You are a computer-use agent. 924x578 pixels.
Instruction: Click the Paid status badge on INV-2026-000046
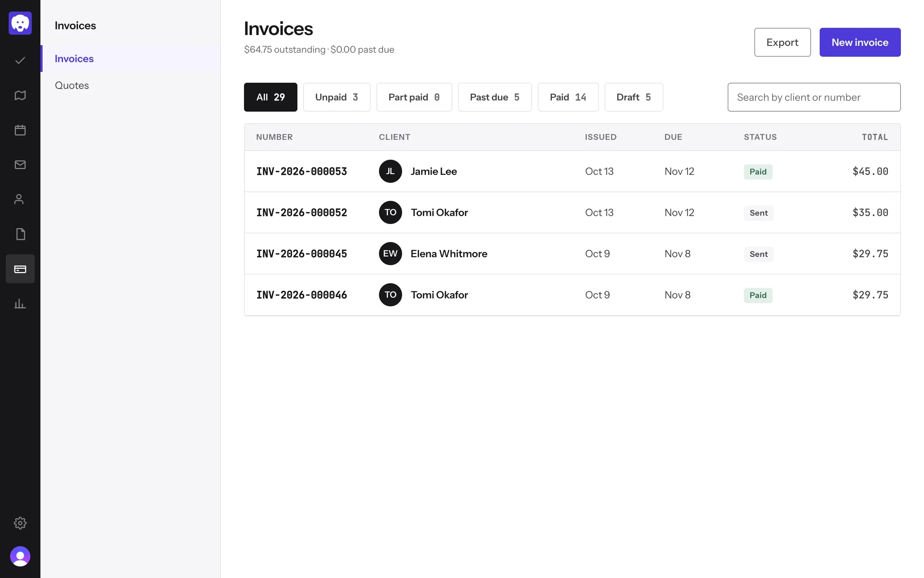[758, 295]
